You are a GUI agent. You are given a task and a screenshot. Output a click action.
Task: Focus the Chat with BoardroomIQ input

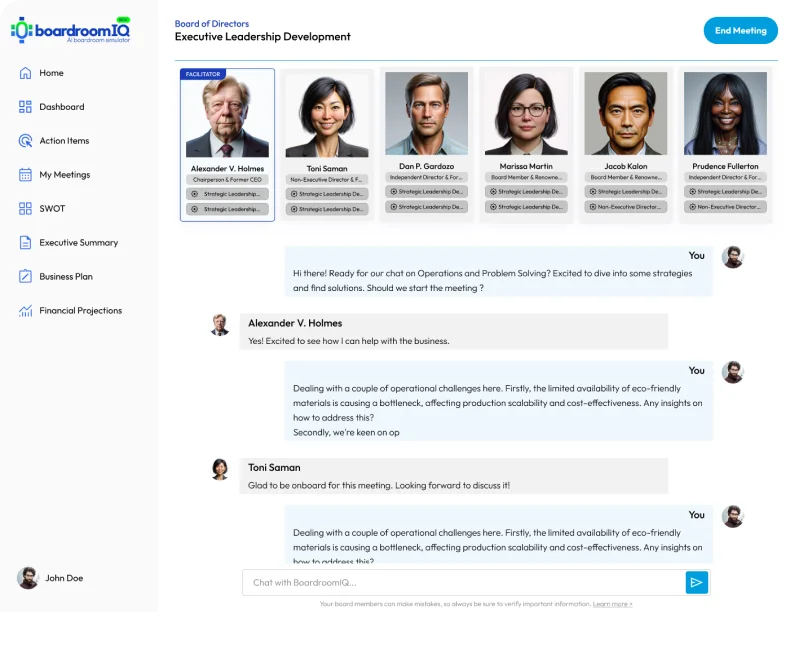click(x=464, y=583)
